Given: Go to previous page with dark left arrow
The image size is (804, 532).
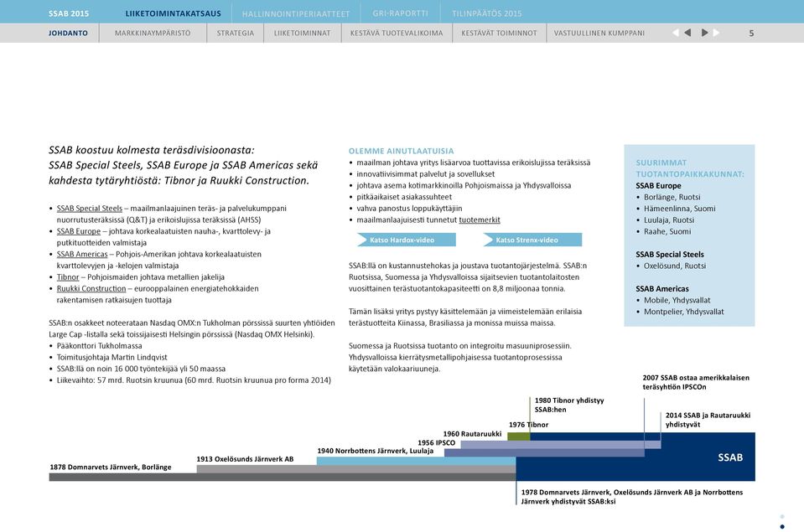Looking at the screenshot, I should 687,33.
